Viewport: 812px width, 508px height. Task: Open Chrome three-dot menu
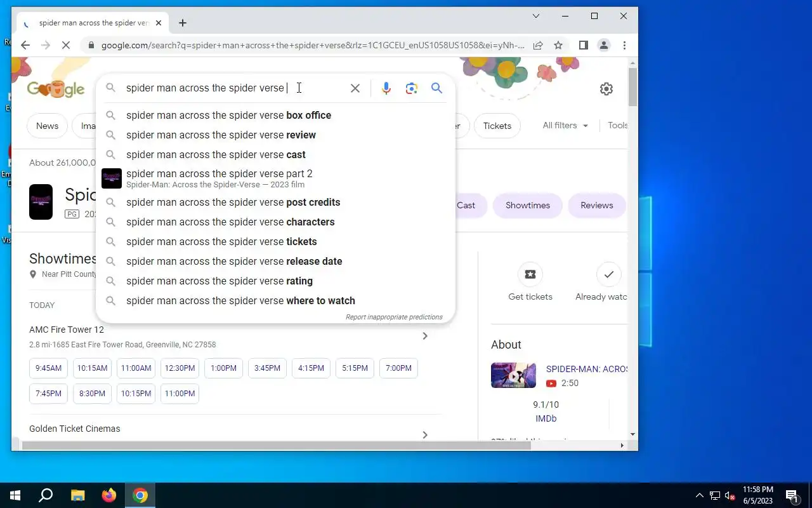[624, 45]
